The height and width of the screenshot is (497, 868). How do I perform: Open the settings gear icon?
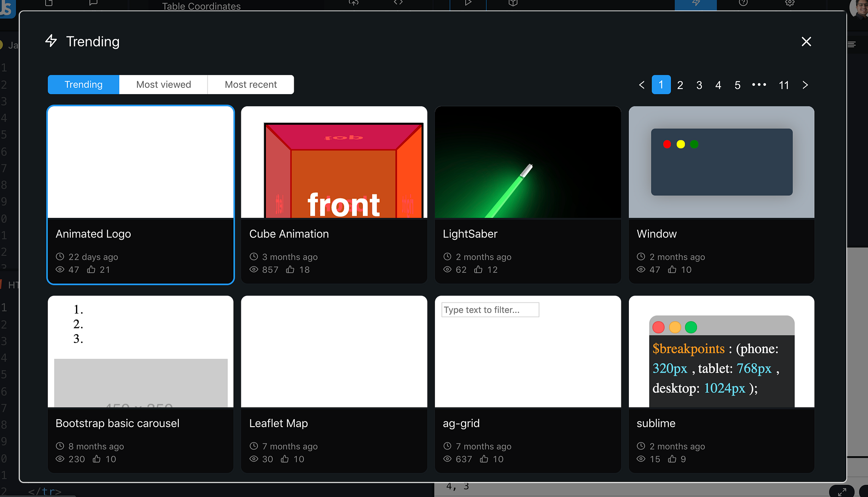pyautogui.click(x=789, y=3)
